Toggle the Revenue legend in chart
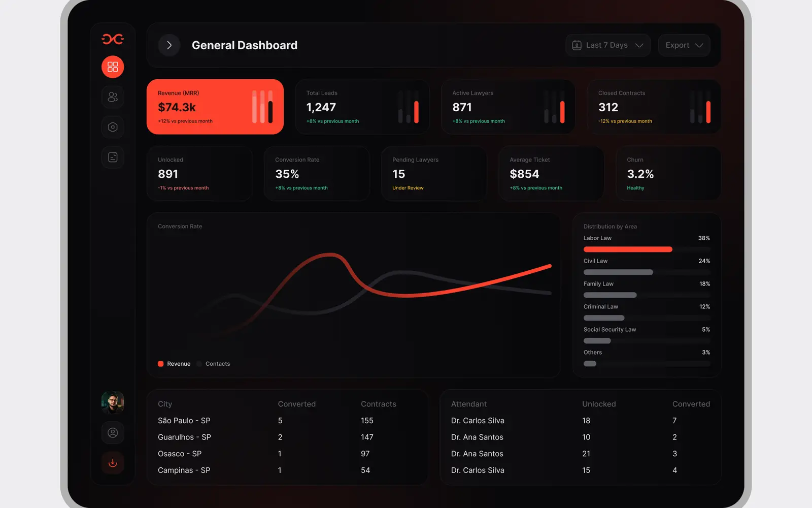The height and width of the screenshot is (508, 812). 174,364
